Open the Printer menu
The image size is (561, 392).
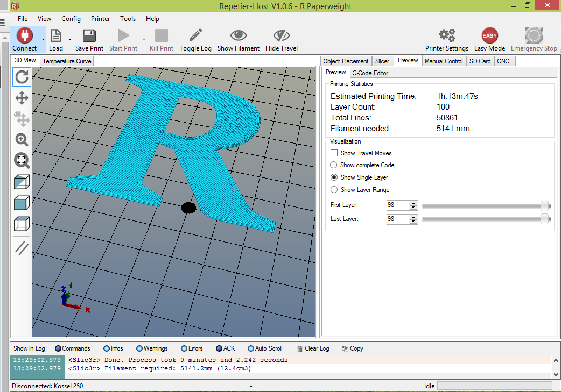pos(100,19)
